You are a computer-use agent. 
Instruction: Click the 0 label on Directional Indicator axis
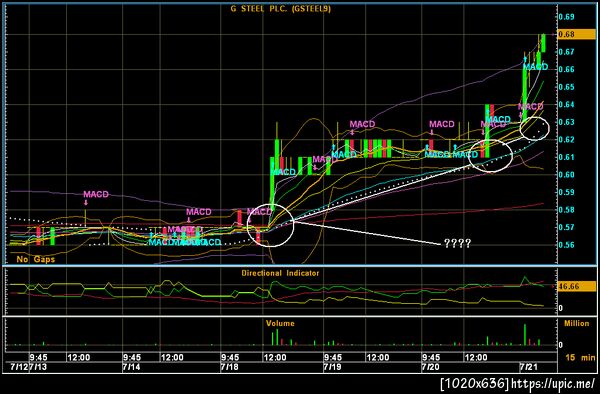(x=561, y=308)
